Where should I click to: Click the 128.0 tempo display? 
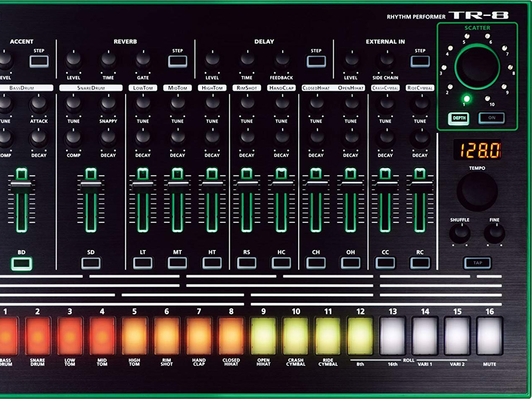pyautogui.click(x=477, y=150)
